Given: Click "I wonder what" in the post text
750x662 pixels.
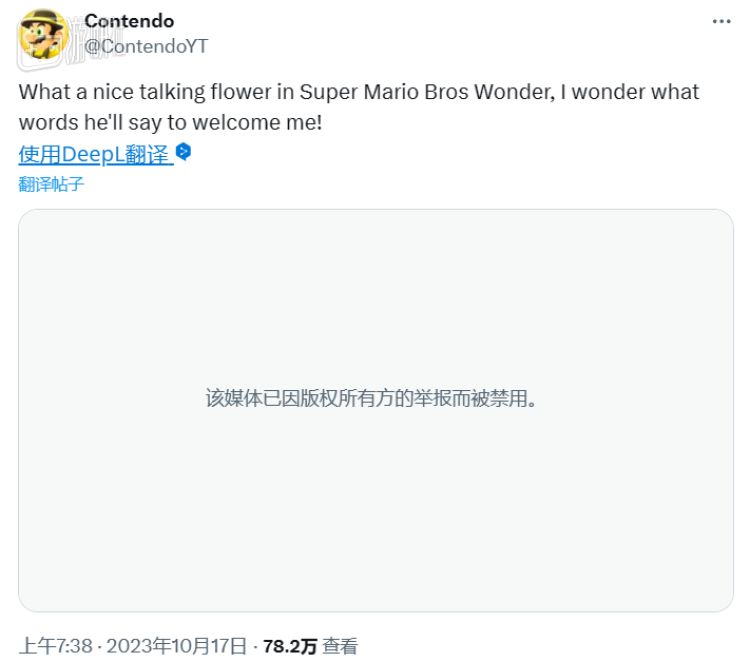Looking at the screenshot, I should (x=640, y=92).
